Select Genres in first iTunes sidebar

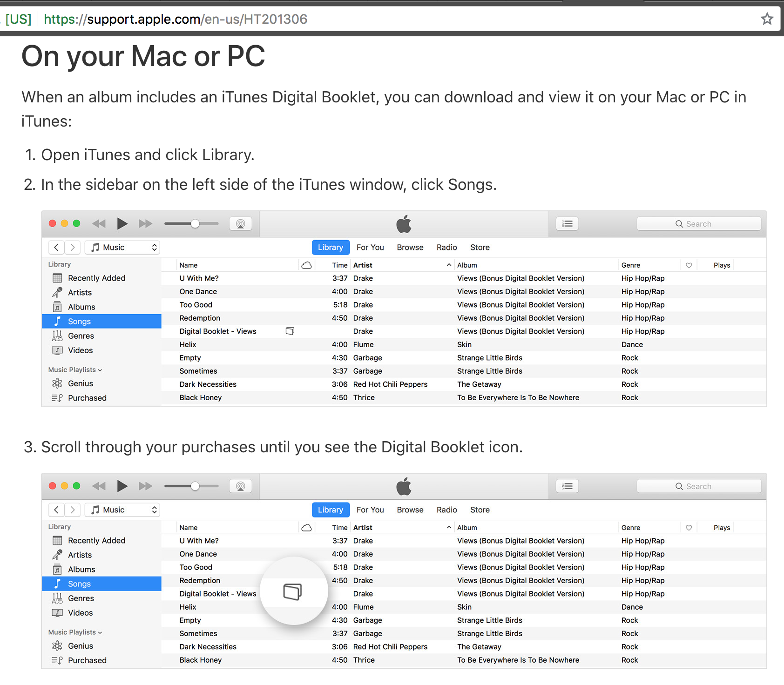point(101,336)
